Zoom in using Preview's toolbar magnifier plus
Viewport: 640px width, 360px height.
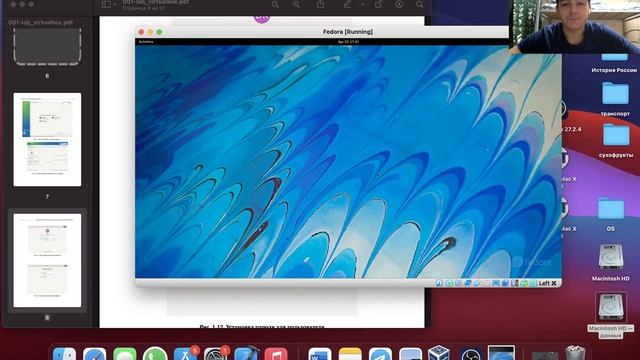pos(296,4)
